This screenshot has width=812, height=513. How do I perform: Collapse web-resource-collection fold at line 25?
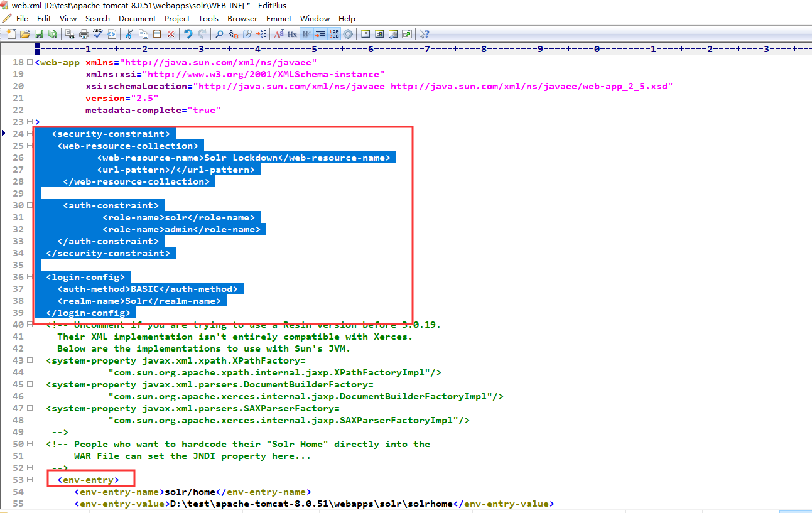pos(30,146)
